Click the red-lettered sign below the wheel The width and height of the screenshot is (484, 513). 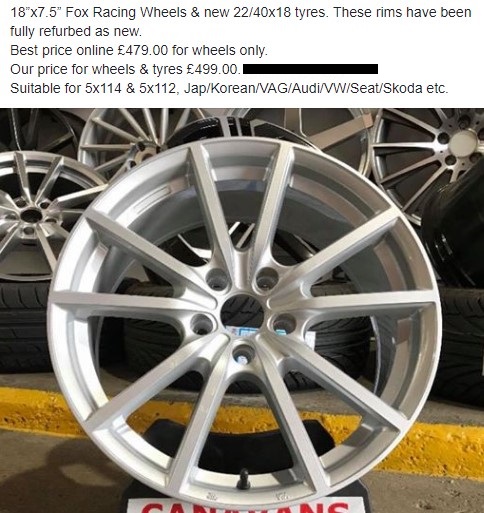click(x=246, y=506)
